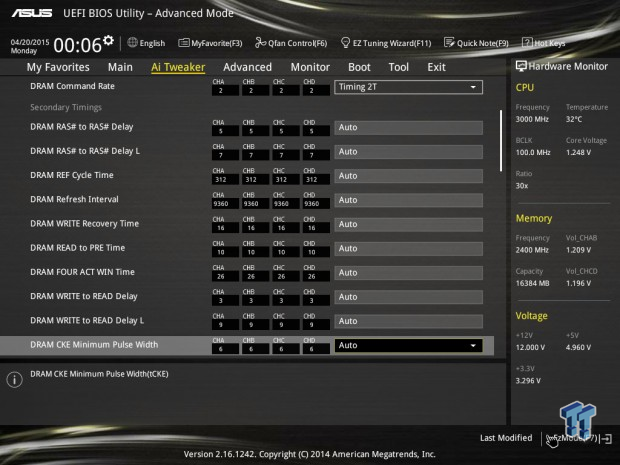
Task: Open Qfan Control(F6)
Action: pyautogui.click(x=291, y=43)
